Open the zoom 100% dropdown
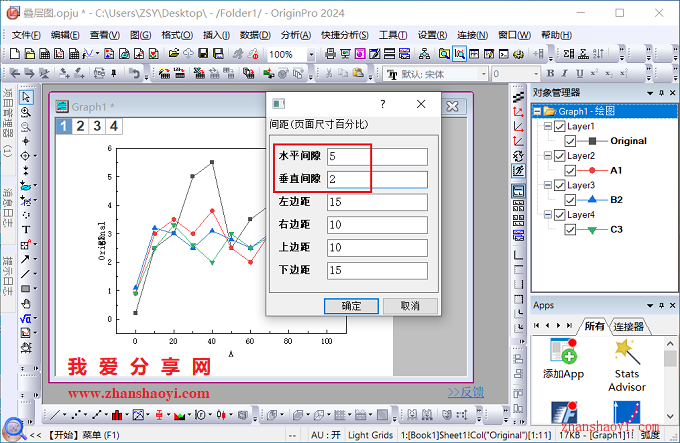 tap(311, 55)
